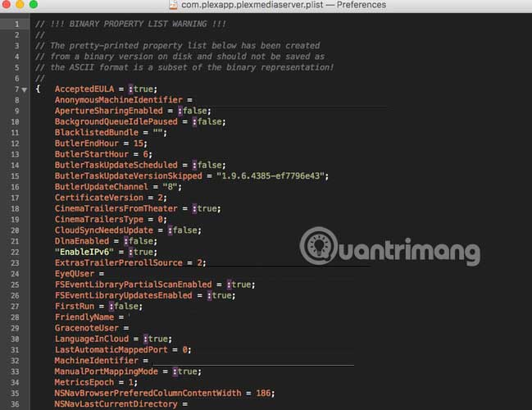532x410 pixels.
Task: Click the AcceptedEULA key
Action: tap(84, 89)
